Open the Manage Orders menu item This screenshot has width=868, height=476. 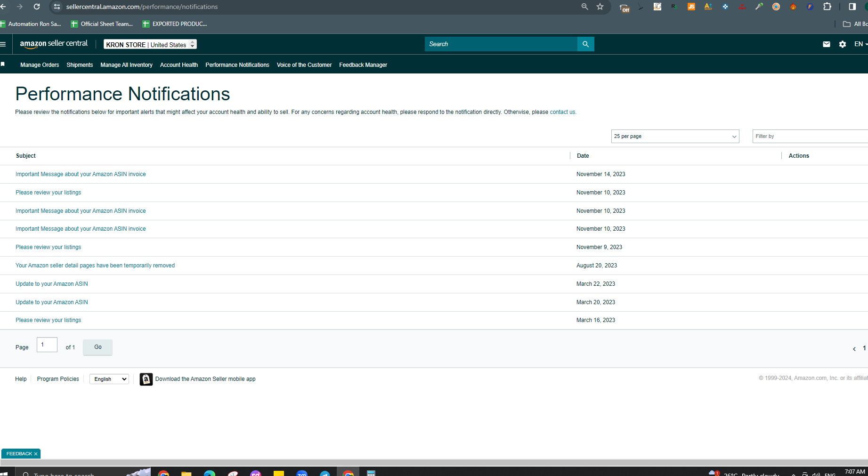tap(40, 65)
